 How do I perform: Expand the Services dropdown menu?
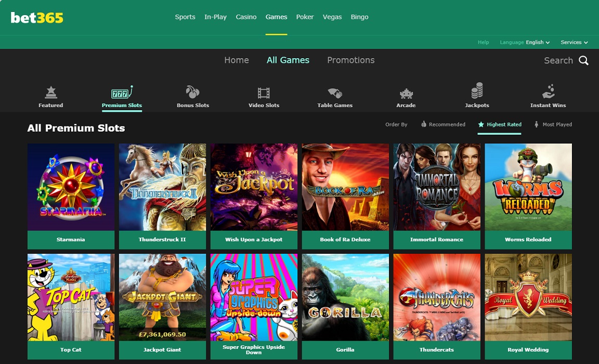coord(574,43)
